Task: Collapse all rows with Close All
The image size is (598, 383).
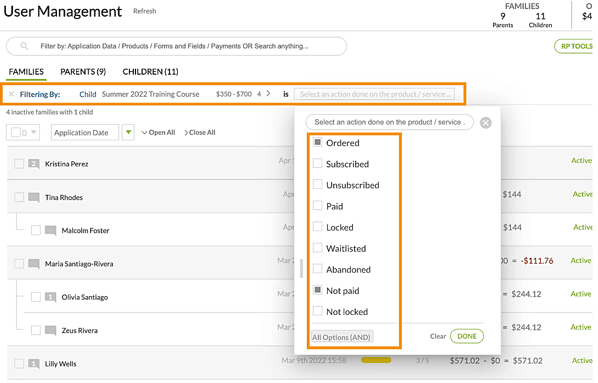Action: point(200,132)
